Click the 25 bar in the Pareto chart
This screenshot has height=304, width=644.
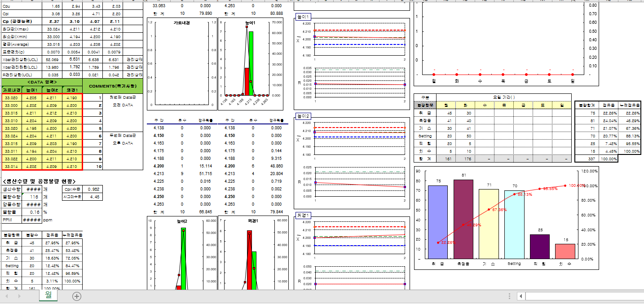(x=539, y=247)
